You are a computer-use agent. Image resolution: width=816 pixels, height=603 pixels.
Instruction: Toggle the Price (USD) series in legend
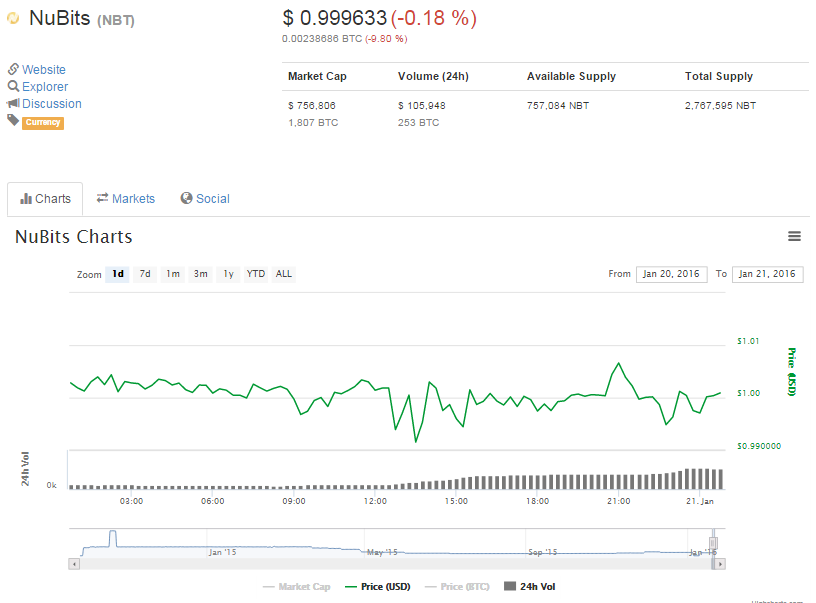point(378,587)
